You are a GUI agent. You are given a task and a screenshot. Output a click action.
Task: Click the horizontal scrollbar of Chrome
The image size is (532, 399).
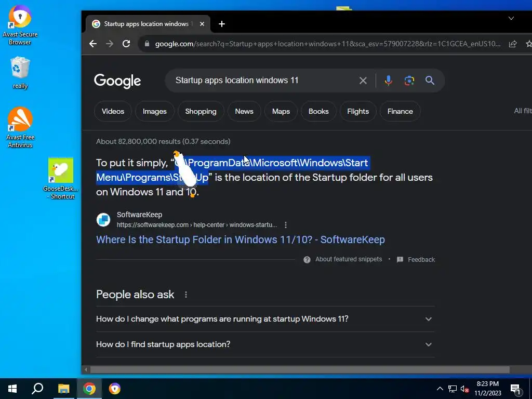click(300, 369)
